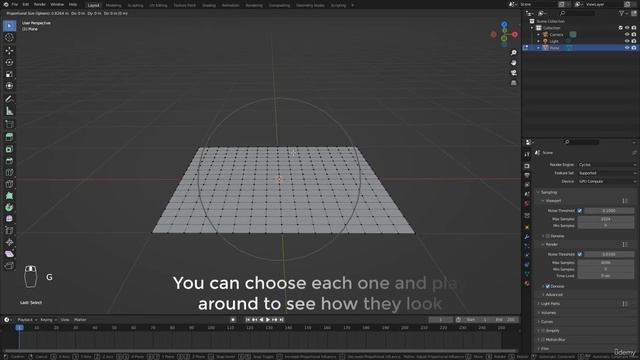Select the Rip Region tool

[x=9, y=266]
